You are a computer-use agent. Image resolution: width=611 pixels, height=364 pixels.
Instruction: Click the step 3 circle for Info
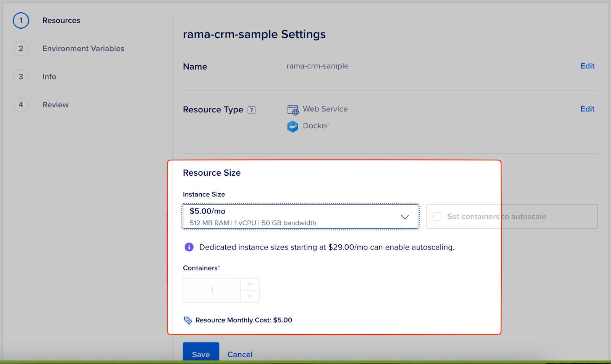(21, 77)
